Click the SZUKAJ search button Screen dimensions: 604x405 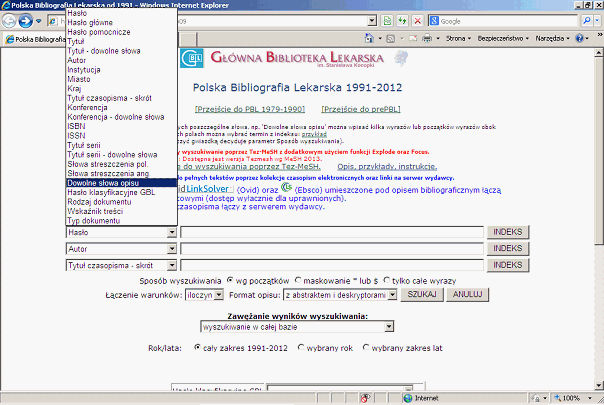pos(422,294)
